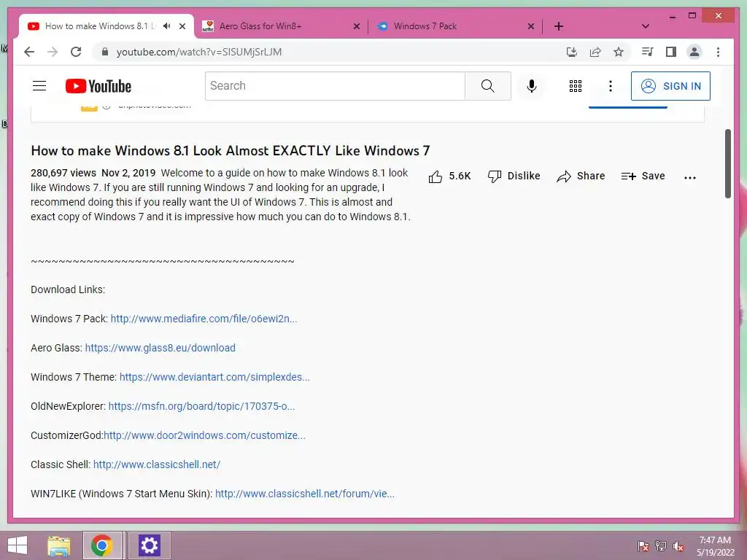The height and width of the screenshot is (560, 747).
Task: Click the Download Links: text
Action: [68, 289]
